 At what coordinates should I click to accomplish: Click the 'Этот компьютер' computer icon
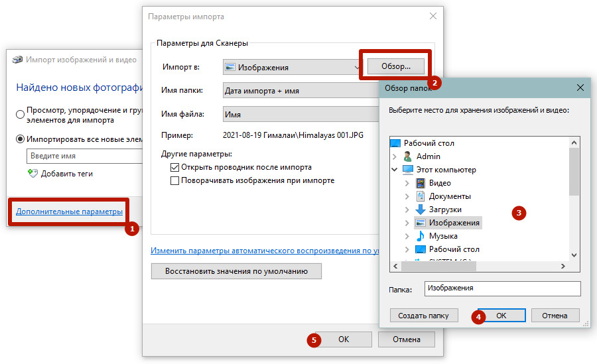click(x=408, y=170)
